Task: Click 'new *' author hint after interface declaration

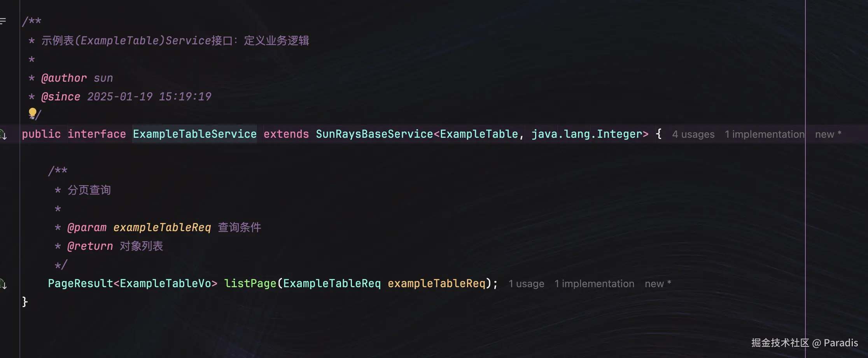Action: point(828,134)
